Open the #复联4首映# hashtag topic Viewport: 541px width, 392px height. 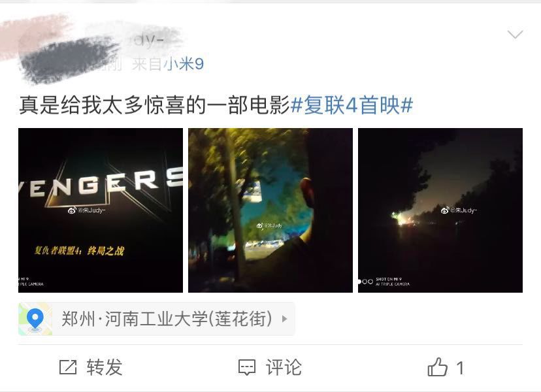click(352, 105)
